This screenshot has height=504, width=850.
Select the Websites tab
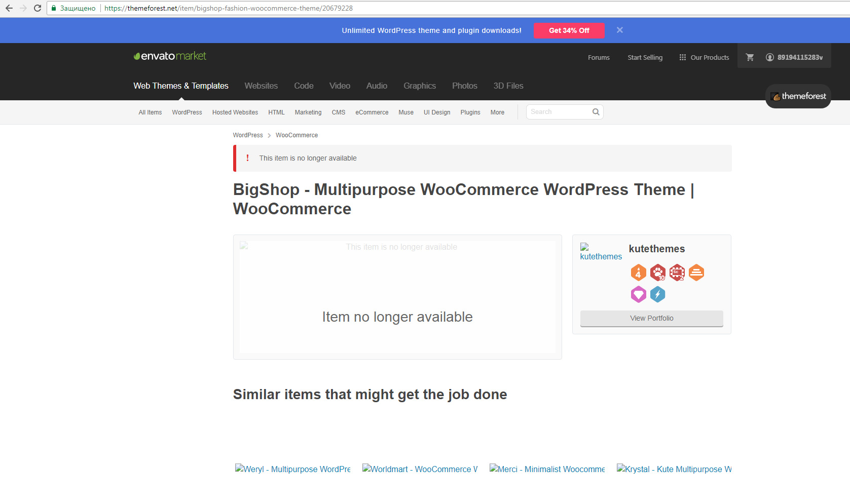261,86
